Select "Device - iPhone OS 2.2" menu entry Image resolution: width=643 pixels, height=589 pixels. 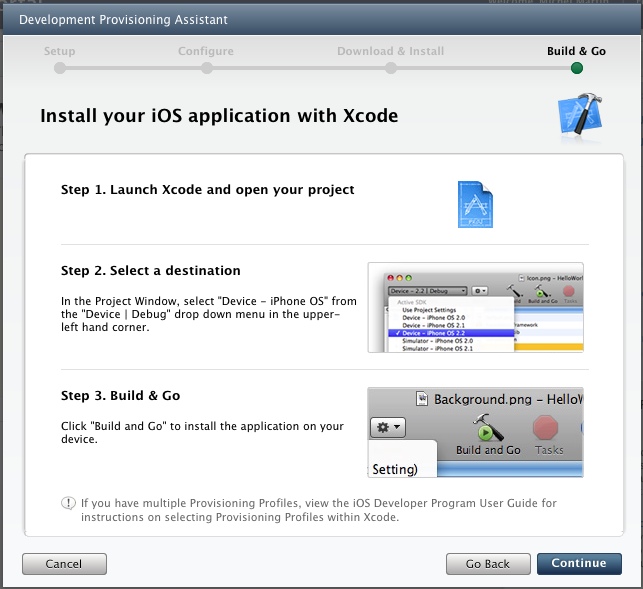pyautogui.click(x=451, y=333)
